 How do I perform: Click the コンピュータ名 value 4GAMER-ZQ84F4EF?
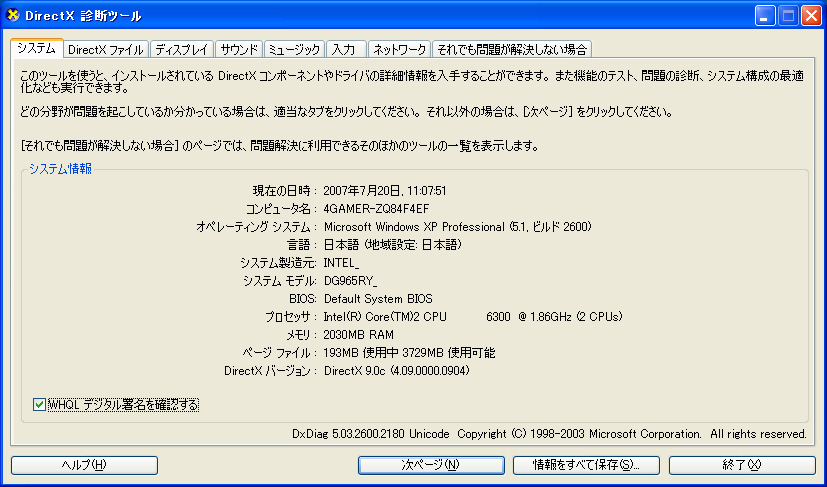click(376, 209)
